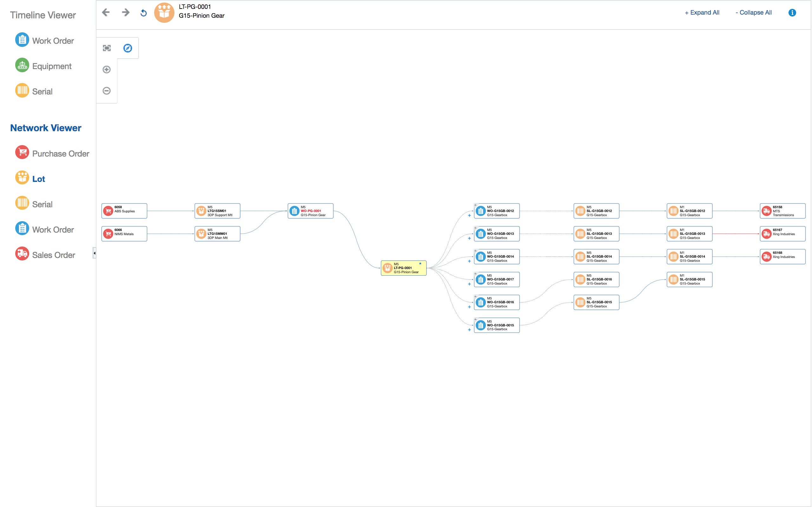The width and height of the screenshot is (812, 507).
Task: Select Serial under Network Viewer
Action: point(42,204)
